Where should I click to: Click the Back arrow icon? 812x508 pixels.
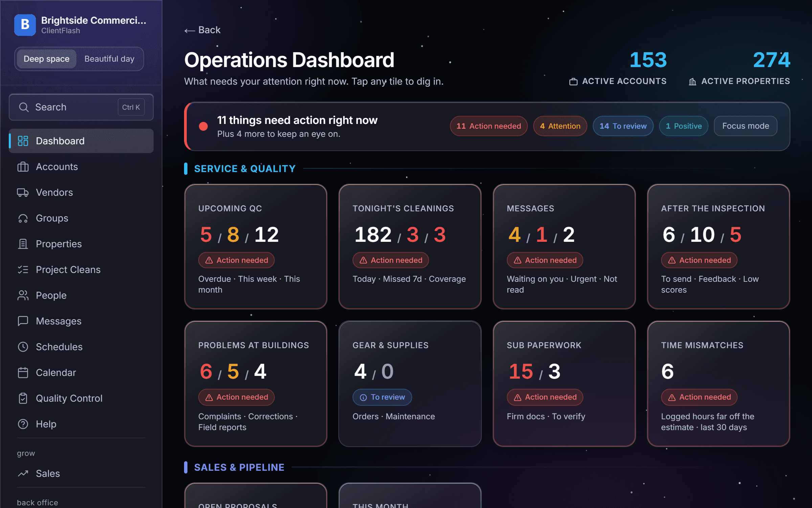(189, 30)
